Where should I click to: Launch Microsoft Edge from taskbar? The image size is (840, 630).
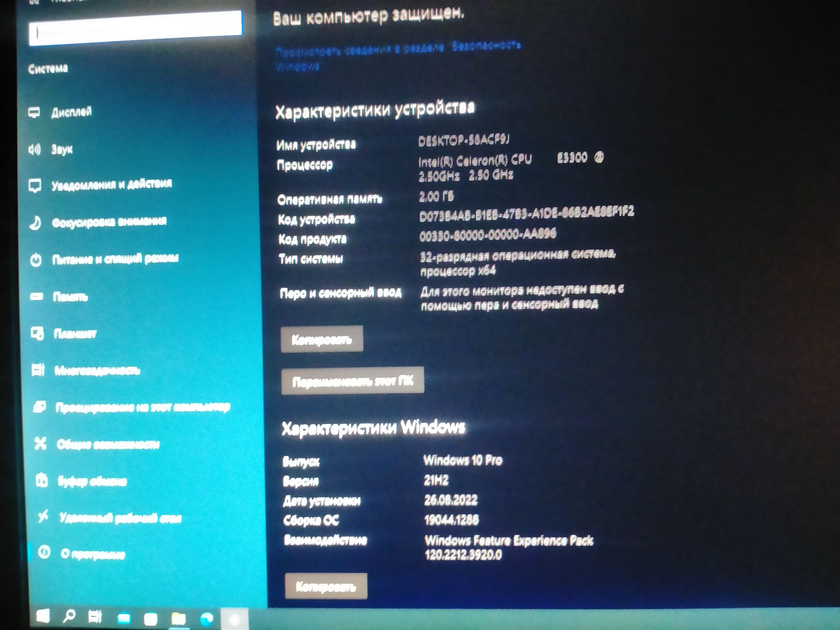206,619
